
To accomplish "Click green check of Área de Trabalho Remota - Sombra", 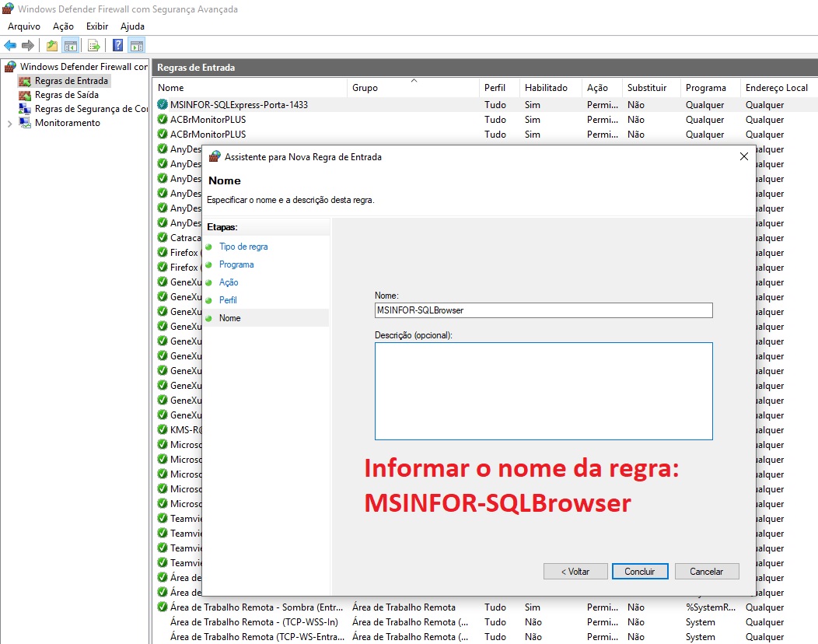I will point(163,607).
